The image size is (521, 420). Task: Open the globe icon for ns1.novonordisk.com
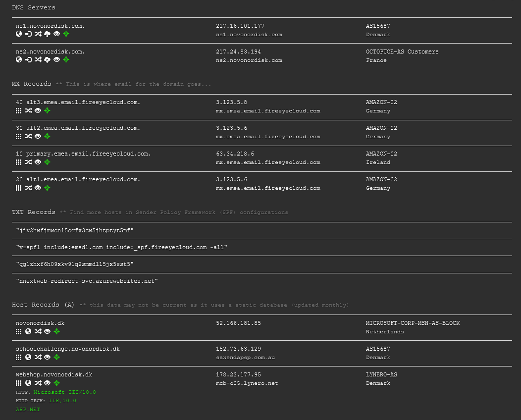click(x=18, y=34)
